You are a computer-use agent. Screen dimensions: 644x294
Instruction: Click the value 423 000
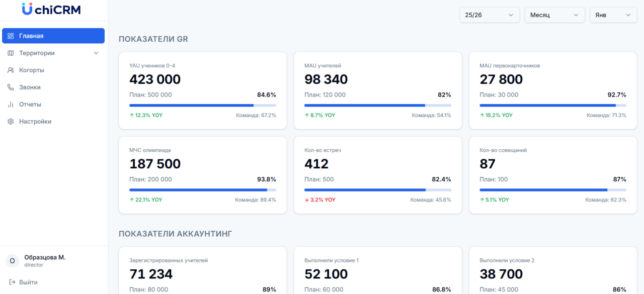[x=155, y=79]
